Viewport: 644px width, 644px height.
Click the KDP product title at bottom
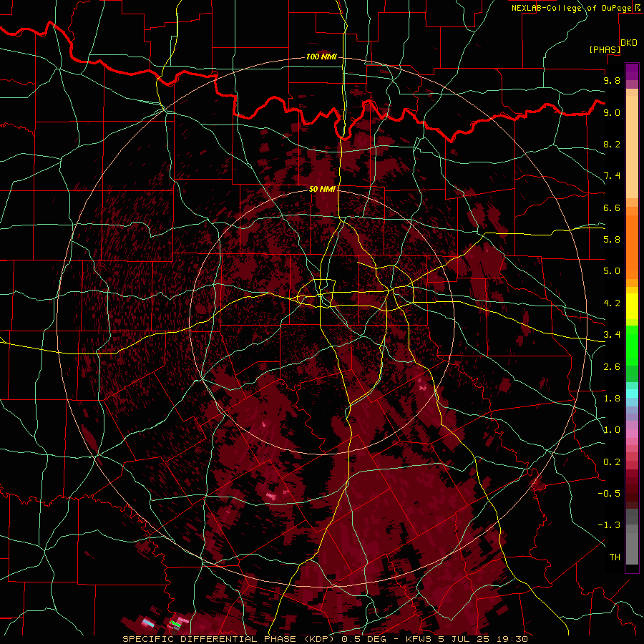pos(325,639)
